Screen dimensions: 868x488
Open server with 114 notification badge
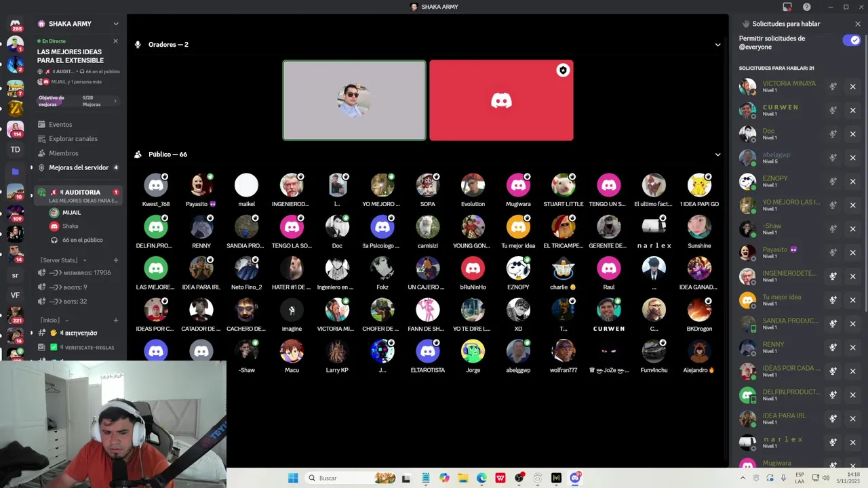pos(15,128)
